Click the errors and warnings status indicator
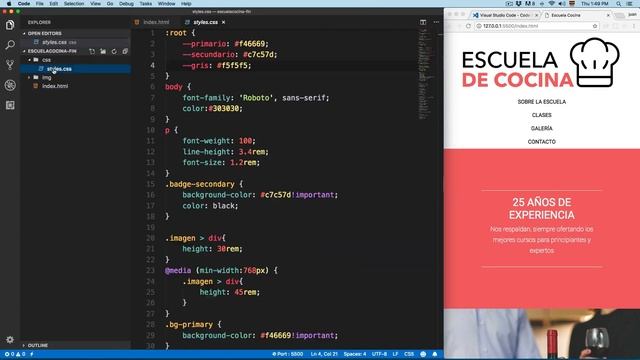Viewport: 640px width, 360px height. click(x=15, y=354)
